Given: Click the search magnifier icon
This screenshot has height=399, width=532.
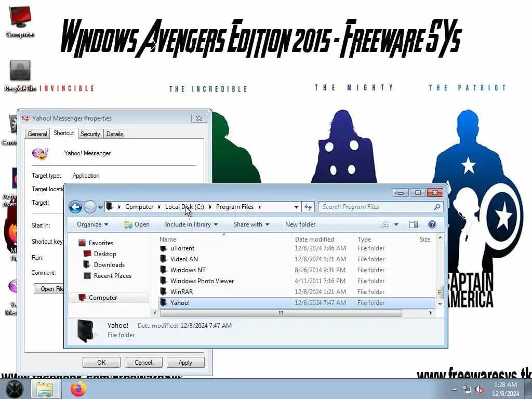Looking at the screenshot, I should tap(437, 207).
